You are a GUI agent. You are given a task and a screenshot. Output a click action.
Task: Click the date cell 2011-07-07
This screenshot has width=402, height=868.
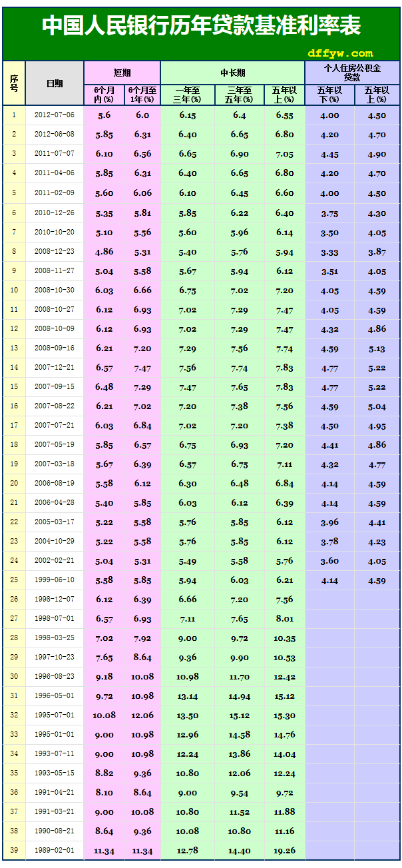(55, 154)
